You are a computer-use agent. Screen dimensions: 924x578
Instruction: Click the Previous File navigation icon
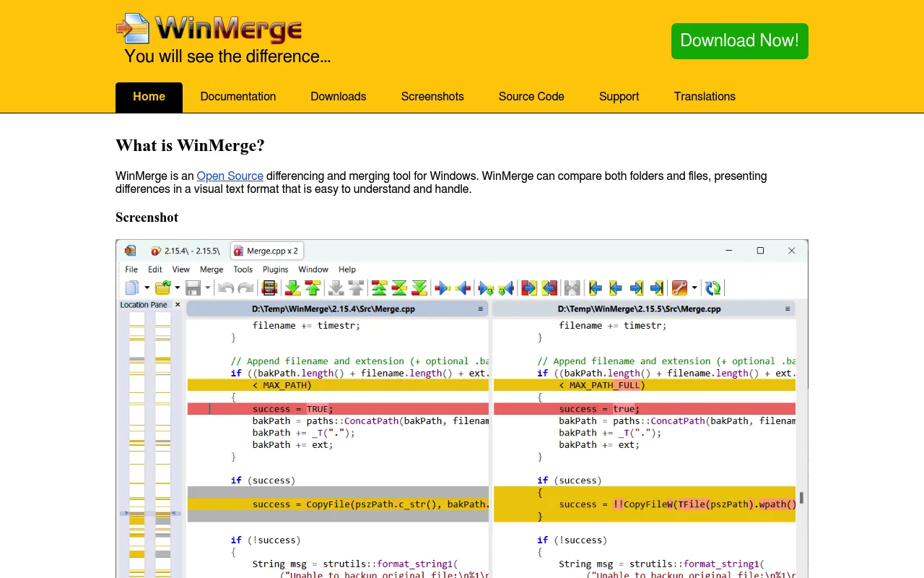pos(616,288)
